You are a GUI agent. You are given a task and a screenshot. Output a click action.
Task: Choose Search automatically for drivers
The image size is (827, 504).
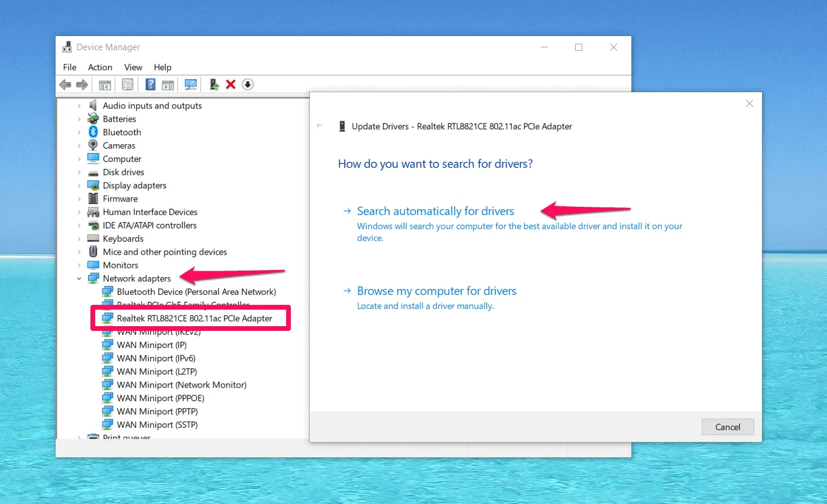435,212
